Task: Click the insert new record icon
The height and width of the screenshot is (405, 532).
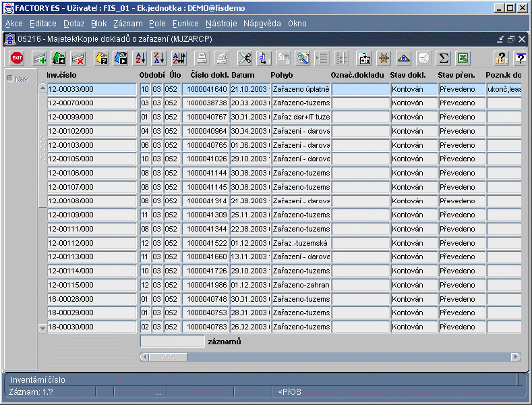Action: pos(39,58)
